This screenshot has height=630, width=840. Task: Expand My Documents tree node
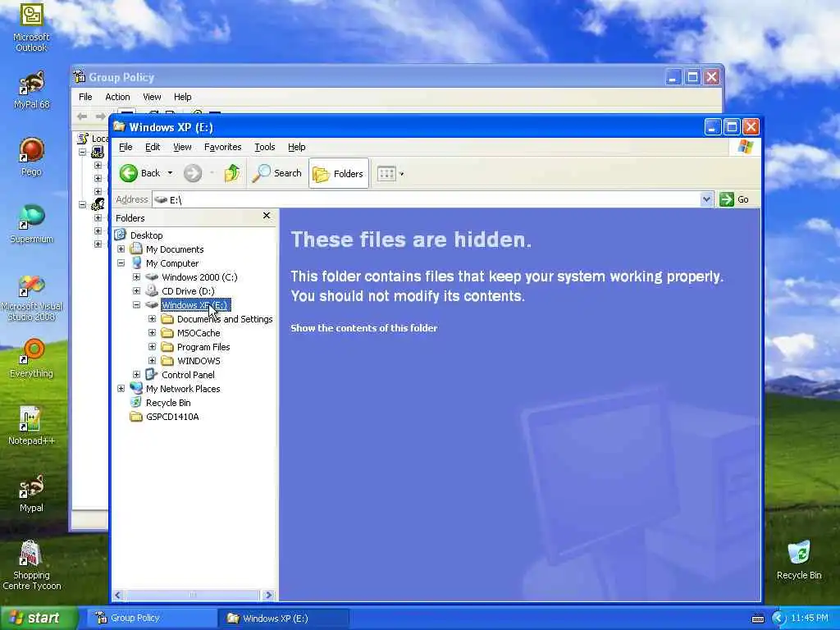point(121,249)
